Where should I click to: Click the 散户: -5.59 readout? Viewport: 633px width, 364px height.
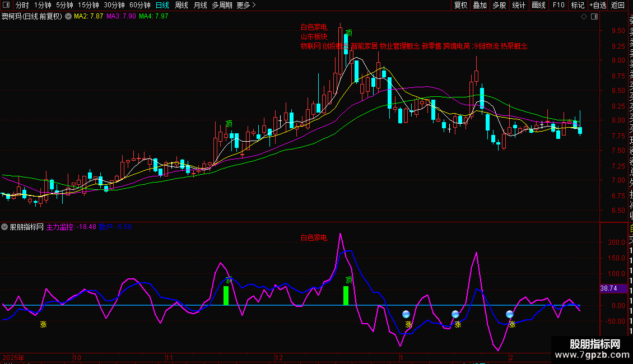click(x=115, y=227)
